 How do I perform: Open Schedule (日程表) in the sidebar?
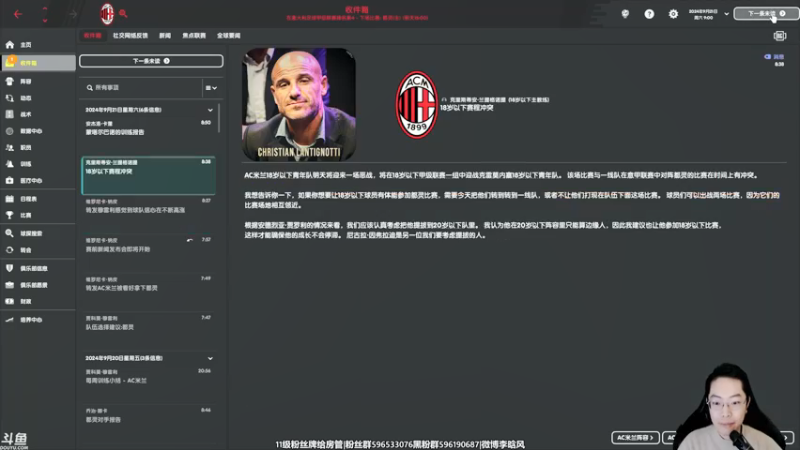(x=38, y=199)
